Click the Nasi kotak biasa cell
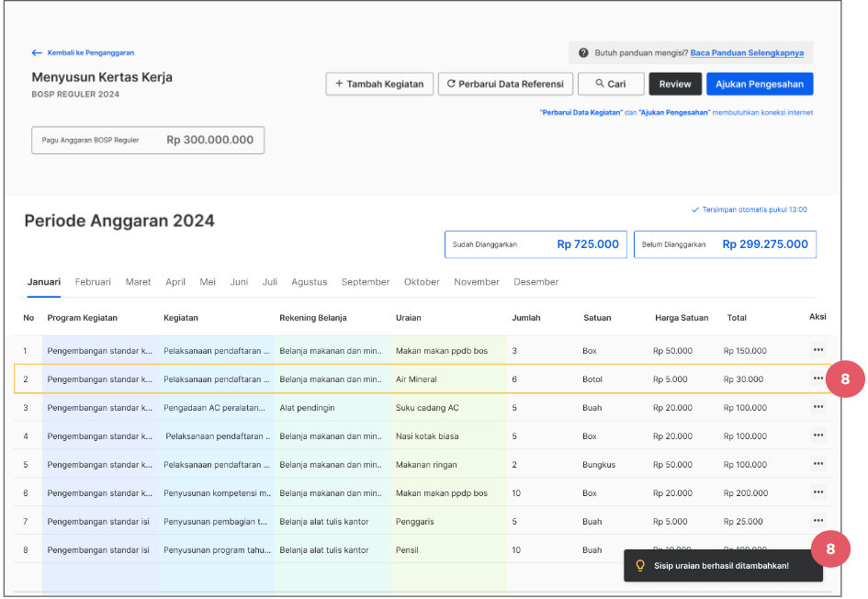This screenshot has height=599, width=868. pos(427,436)
